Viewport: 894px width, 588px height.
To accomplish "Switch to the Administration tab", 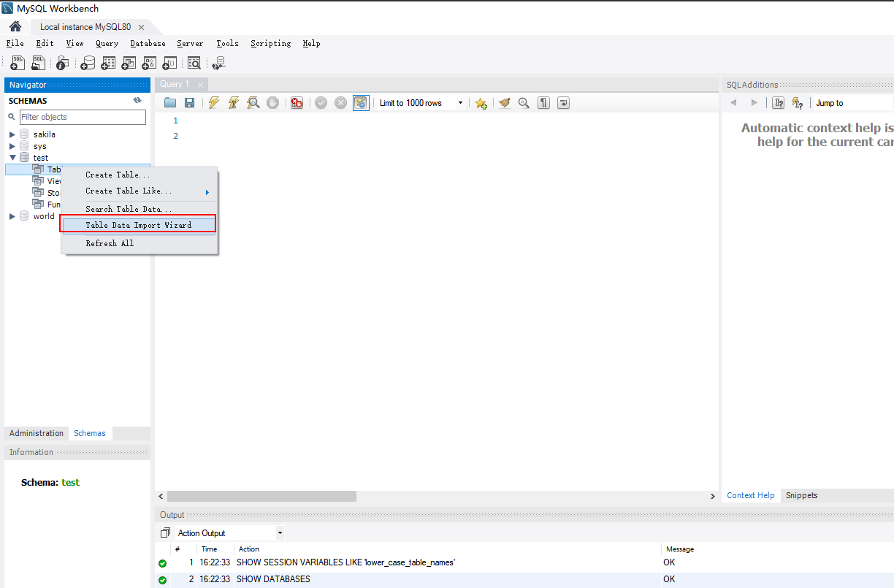I will pos(37,433).
